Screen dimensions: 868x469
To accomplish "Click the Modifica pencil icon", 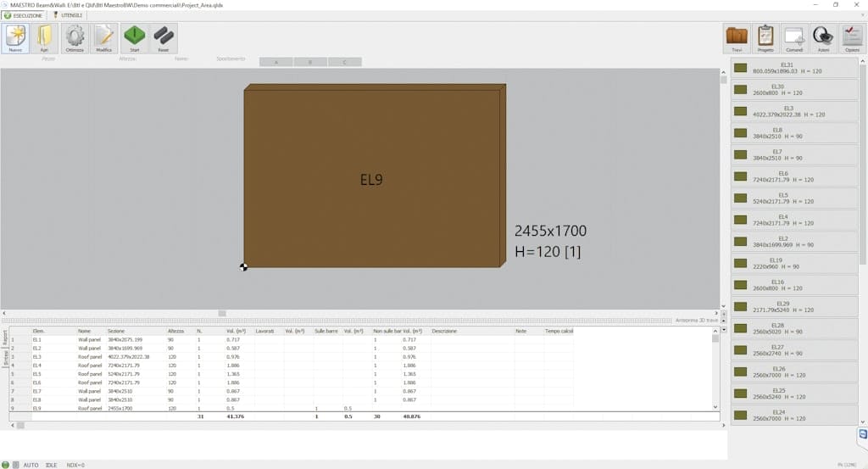I will tap(103, 38).
